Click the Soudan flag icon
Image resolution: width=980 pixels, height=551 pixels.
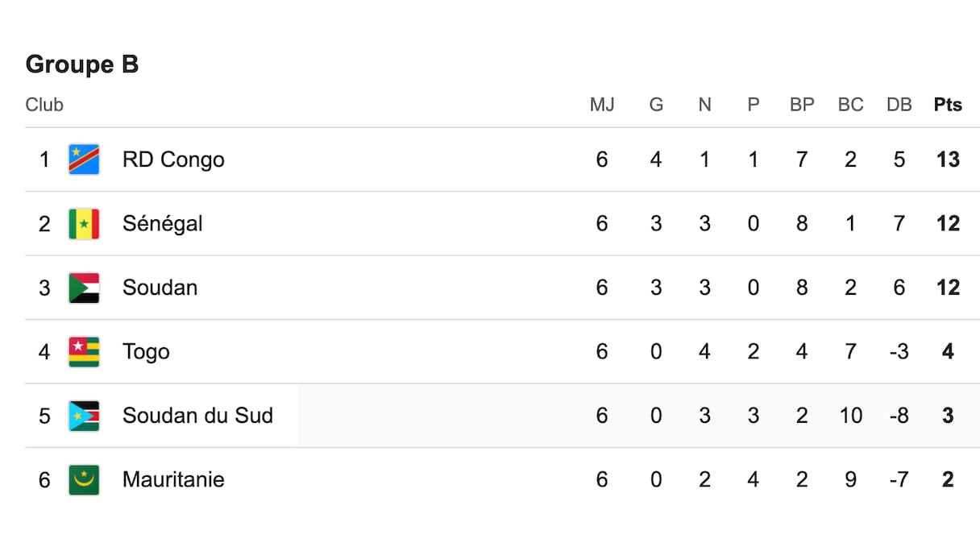point(84,288)
